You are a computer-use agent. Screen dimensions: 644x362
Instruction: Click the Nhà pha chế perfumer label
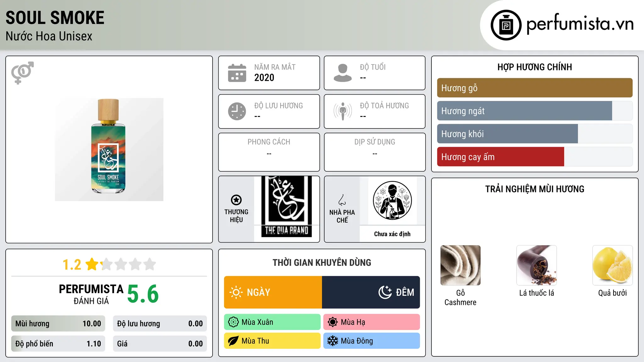(342, 216)
